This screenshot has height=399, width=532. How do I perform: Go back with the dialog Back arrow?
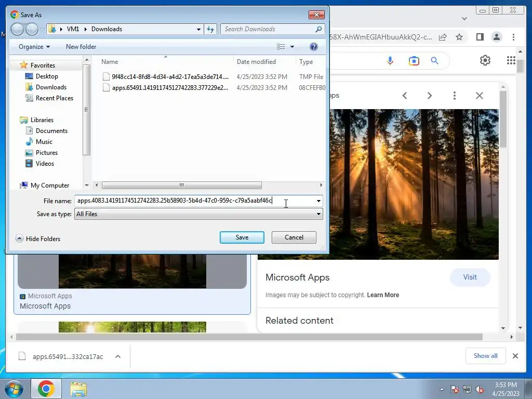(17, 29)
